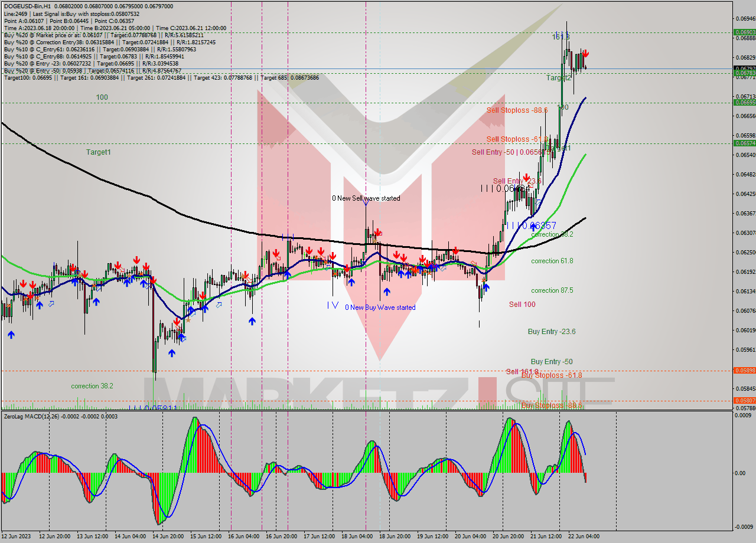Click the 'Time A:2023.06.18 20:00:00' info line
This screenshot has height=543, width=756.
pyautogui.click(x=115, y=28)
